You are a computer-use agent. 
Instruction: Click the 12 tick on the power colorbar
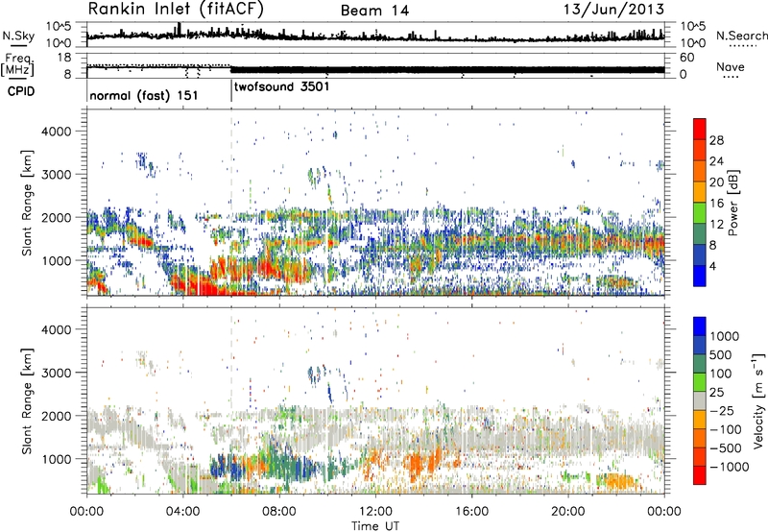(x=716, y=225)
